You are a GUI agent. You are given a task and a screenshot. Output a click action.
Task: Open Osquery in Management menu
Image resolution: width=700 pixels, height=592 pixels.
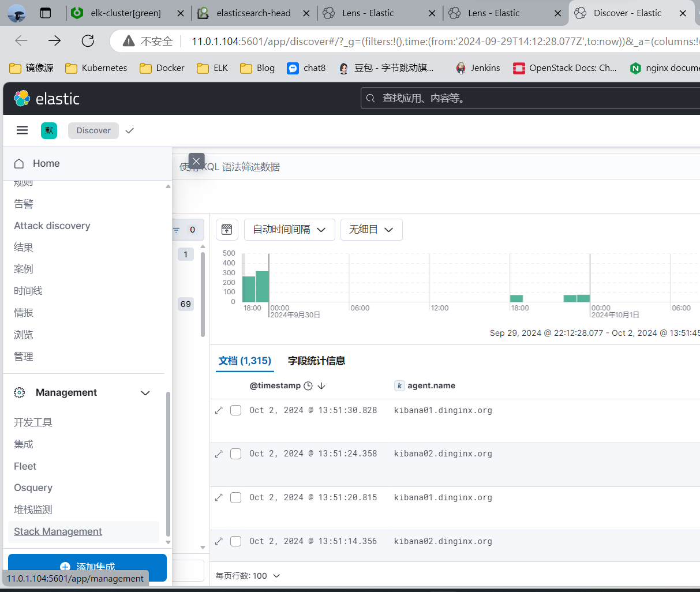[x=33, y=488]
